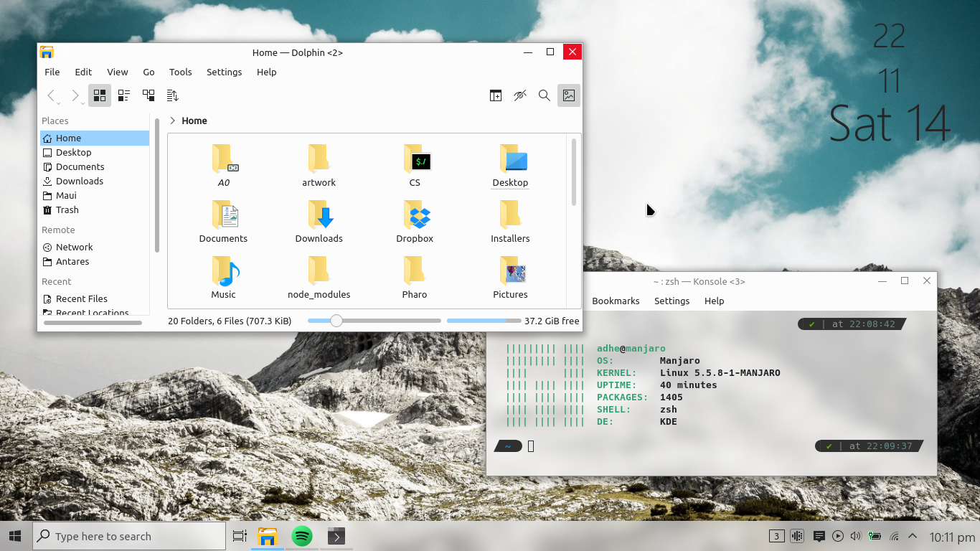Click the Spotify taskbar icon
Image resolution: width=980 pixels, height=551 pixels.
coord(302,536)
